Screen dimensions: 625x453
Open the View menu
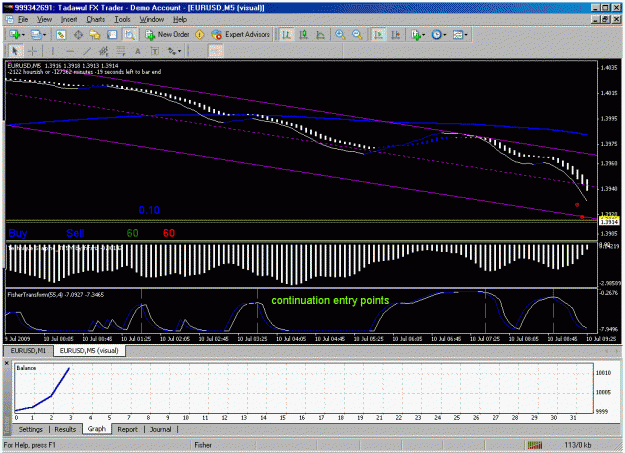(44, 19)
